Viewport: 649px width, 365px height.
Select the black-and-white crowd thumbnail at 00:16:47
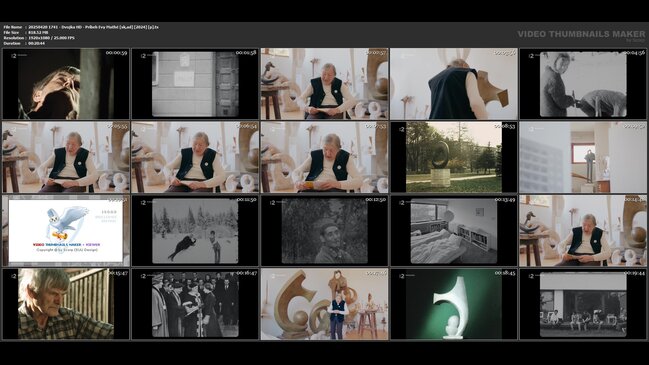[195, 304]
